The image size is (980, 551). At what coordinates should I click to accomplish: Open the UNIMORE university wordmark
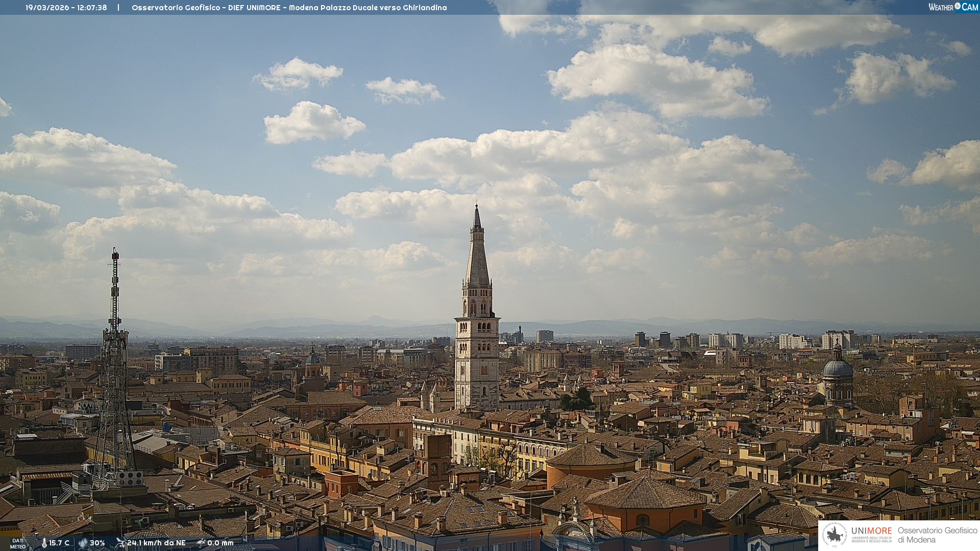(x=871, y=531)
